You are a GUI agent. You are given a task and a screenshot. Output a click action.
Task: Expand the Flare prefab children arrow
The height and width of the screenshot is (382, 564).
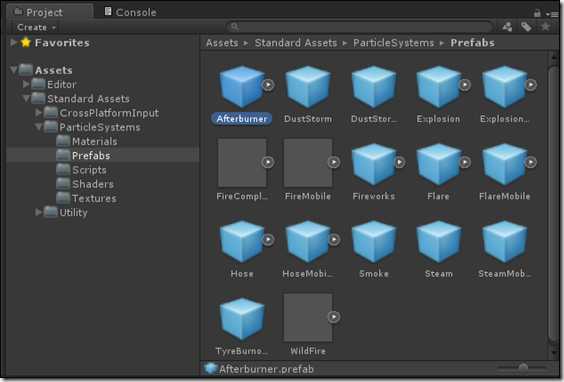pyautogui.click(x=465, y=162)
